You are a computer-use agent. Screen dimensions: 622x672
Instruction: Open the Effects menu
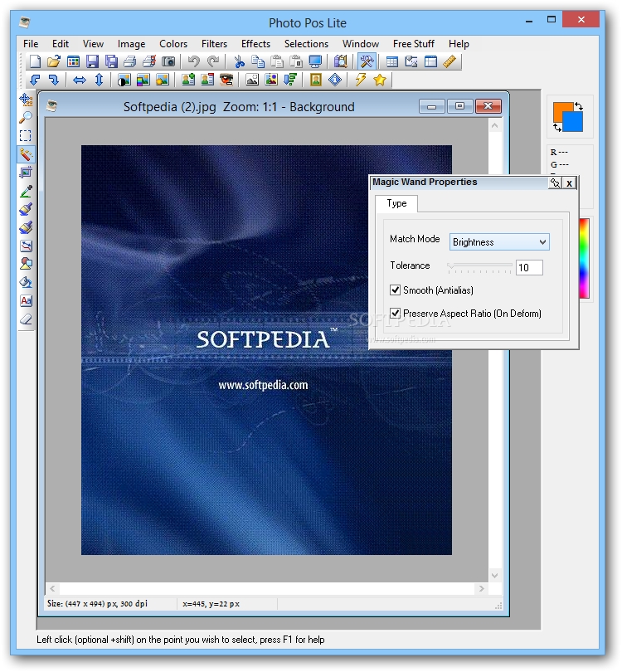click(255, 44)
